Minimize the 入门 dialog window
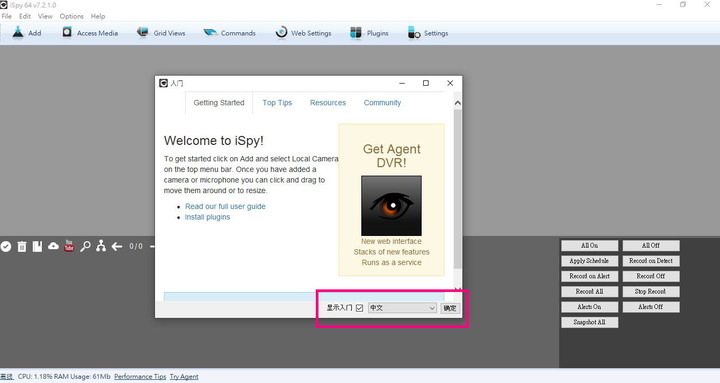Viewport: 720px width, 383px height. (402, 83)
